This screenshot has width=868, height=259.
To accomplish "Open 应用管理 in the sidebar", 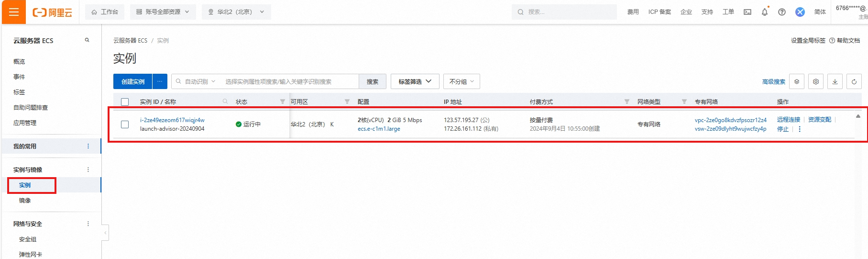I will [x=25, y=123].
